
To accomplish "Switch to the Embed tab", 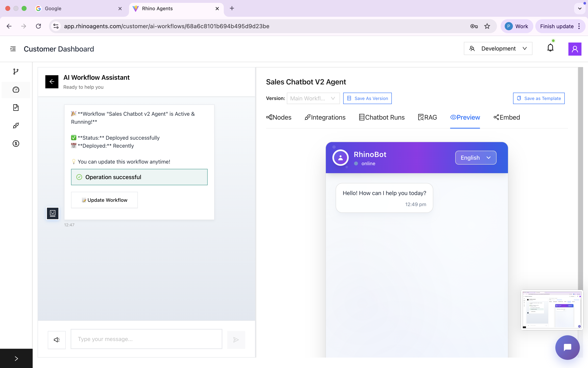I will click(507, 117).
